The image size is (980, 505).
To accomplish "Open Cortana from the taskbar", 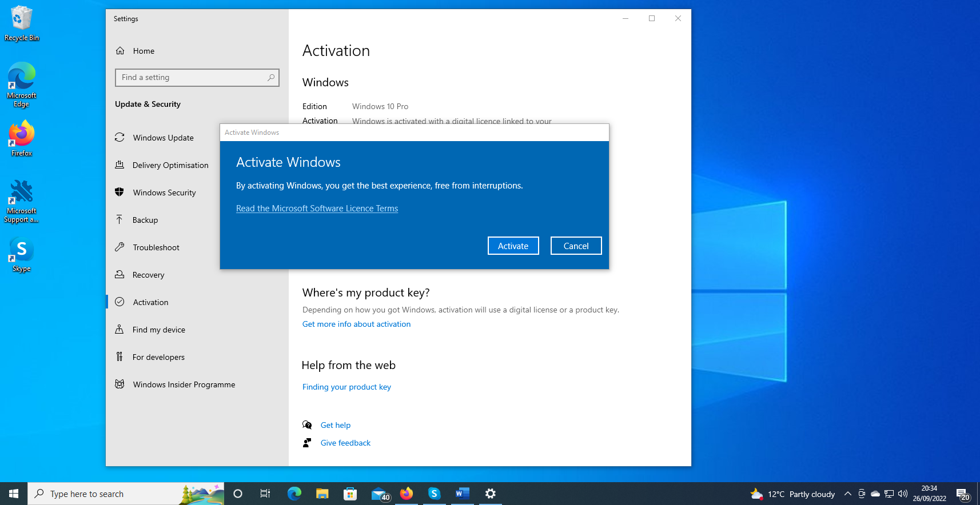I will [238, 494].
